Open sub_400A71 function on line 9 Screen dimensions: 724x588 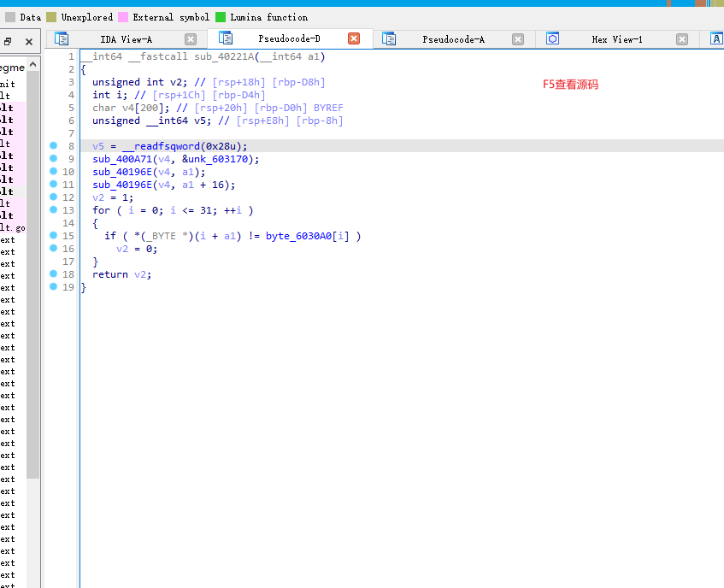(x=122, y=159)
